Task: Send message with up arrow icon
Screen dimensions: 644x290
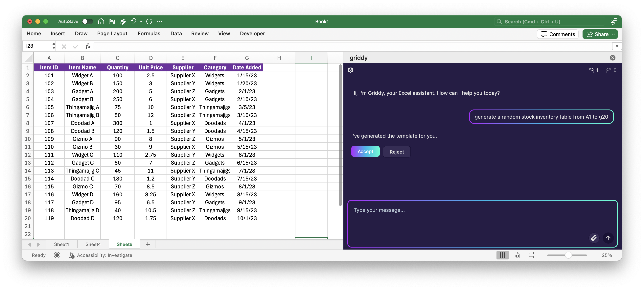Action: point(608,238)
